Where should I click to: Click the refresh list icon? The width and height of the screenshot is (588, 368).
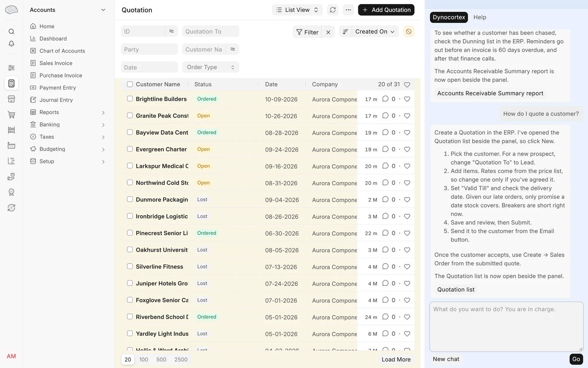[333, 10]
